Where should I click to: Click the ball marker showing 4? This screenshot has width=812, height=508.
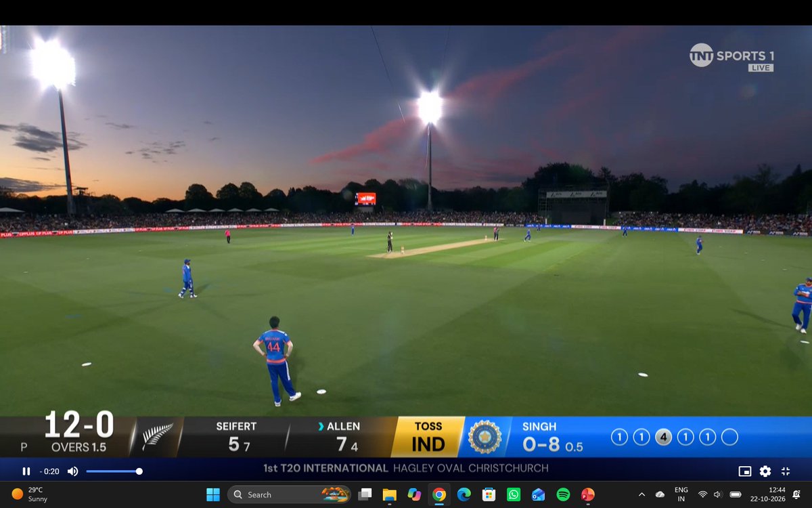(663, 437)
